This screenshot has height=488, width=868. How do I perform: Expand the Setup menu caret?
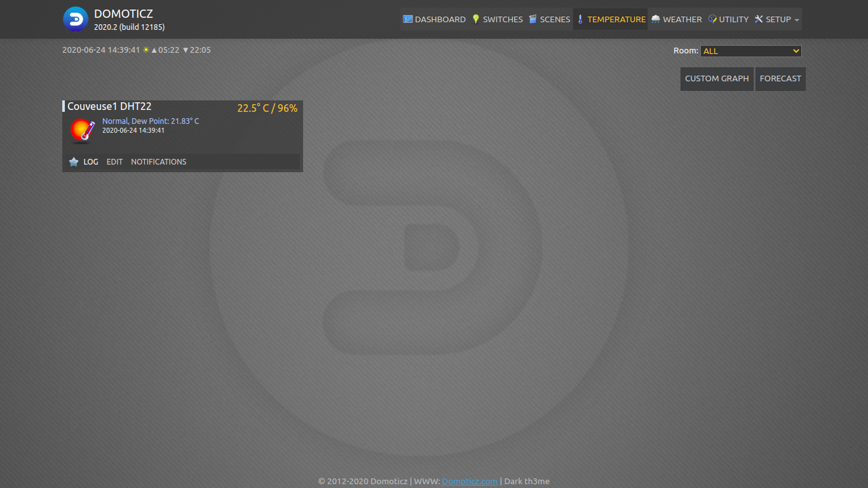coord(797,20)
